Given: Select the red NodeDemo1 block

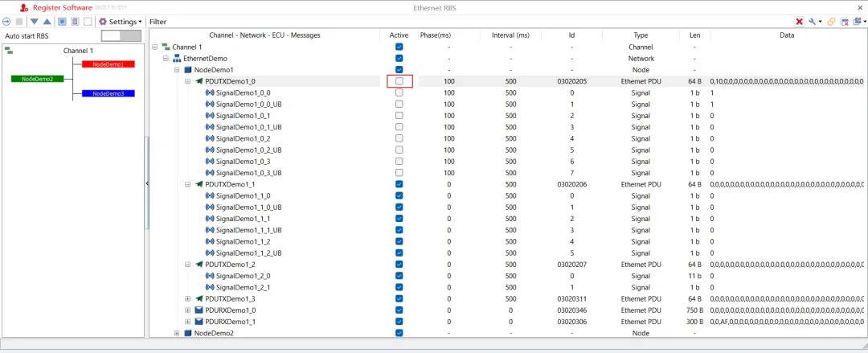Looking at the screenshot, I should (x=108, y=64).
